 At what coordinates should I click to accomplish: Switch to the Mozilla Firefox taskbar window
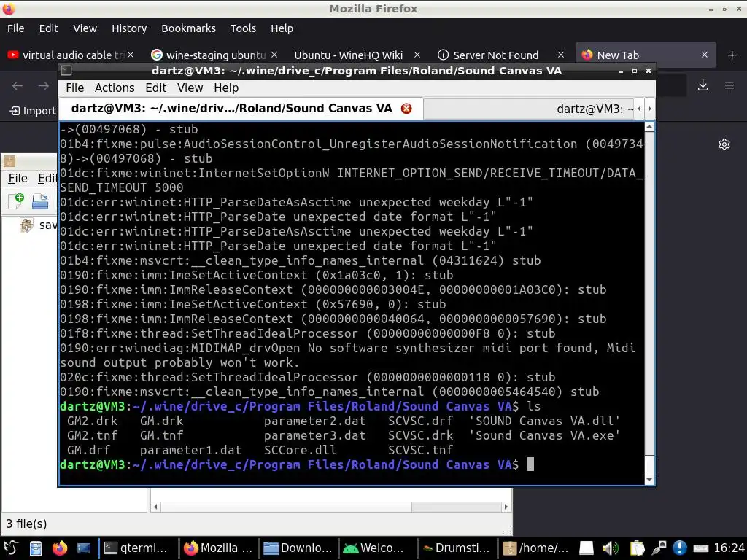pyautogui.click(x=218, y=548)
